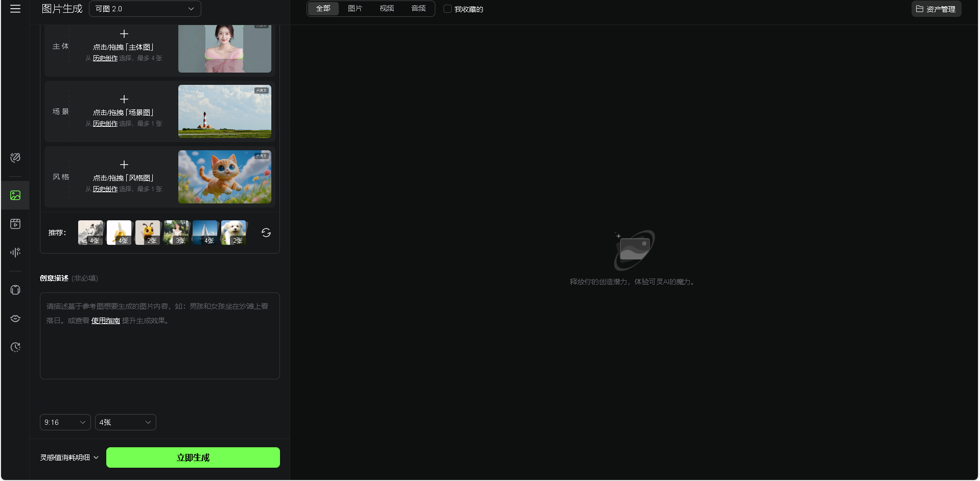The height and width of the screenshot is (481, 980).
Task: Switch to the 音频 tab
Action: (x=418, y=9)
